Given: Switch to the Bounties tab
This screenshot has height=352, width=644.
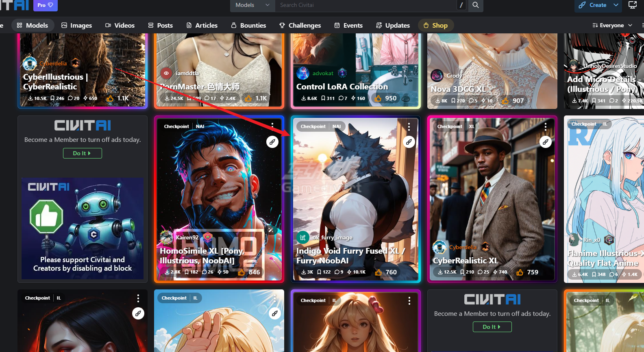Looking at the screenshot, I should 248,25.
